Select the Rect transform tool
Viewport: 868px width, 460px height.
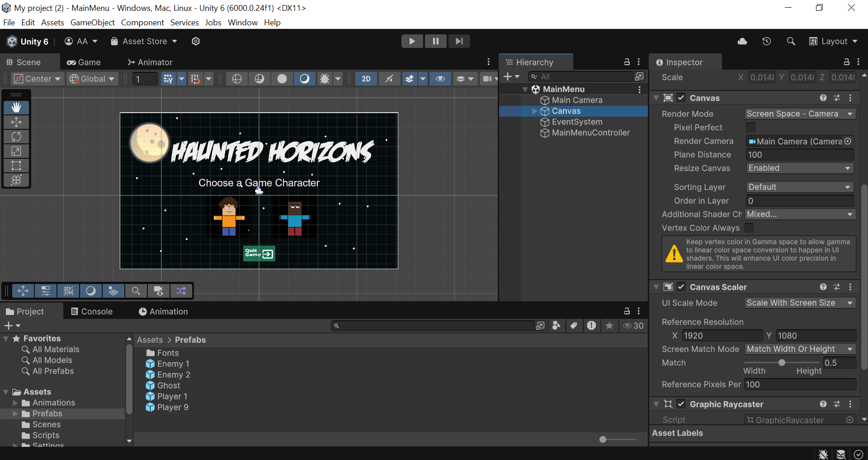click(x=16, y=166)
